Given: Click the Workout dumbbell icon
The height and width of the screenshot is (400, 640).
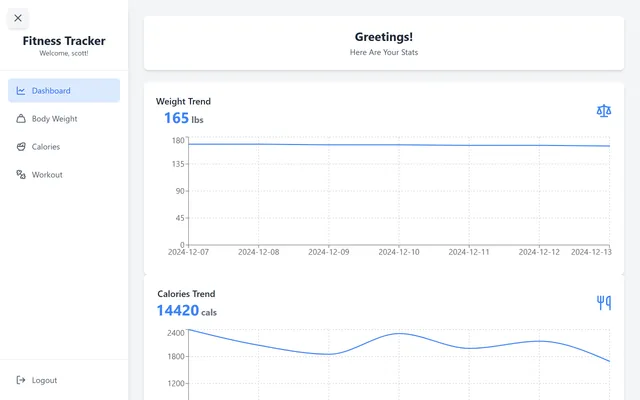Looking at the screenshot, I should click(x=21, y=175).
